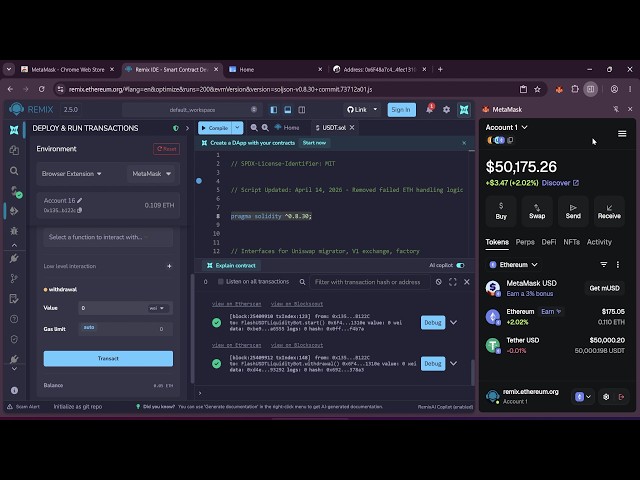The width and height of the screenshot is (640, 480).
Task: Click the Reset environment button
Action: 166,149
